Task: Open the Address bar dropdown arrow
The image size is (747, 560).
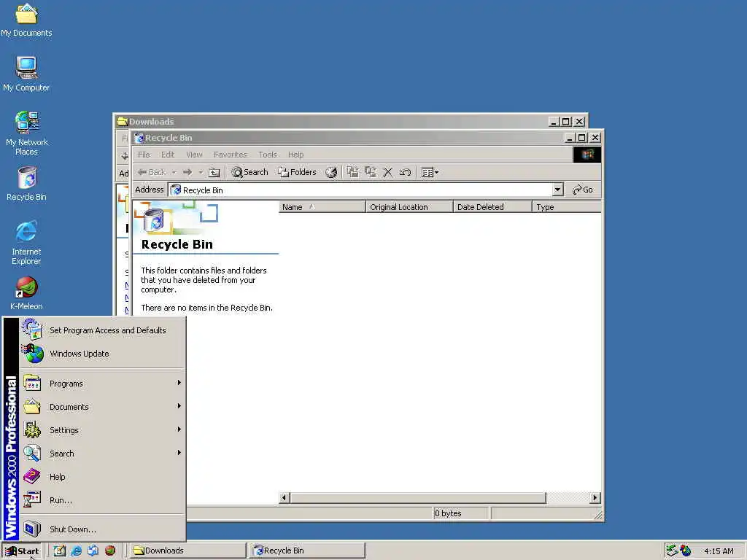Action: [x=558, y=190]
